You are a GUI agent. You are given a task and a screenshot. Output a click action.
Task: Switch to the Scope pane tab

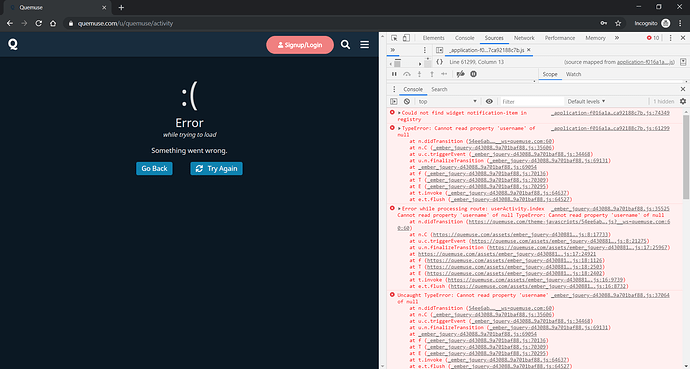pyautogui.click(x=550, y=74)
